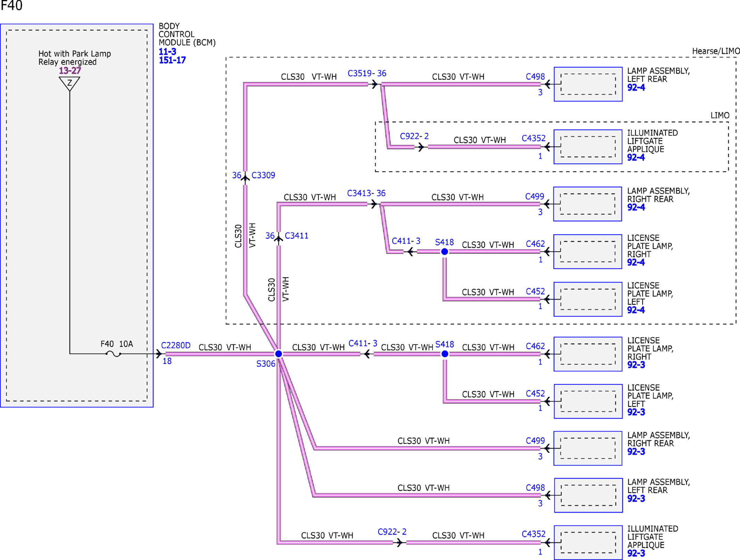740x560 pixels.
Task: Click the C3309 connector symbol
Action: [x=245, y=178]
